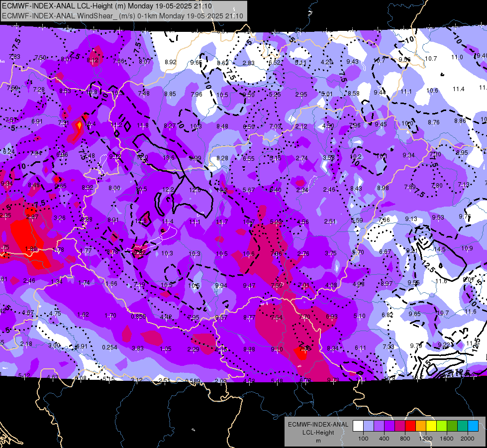Click the map value 3.26
Image resolution: width=487 pixels, height=448 pixels.
(x=60, y=218)
